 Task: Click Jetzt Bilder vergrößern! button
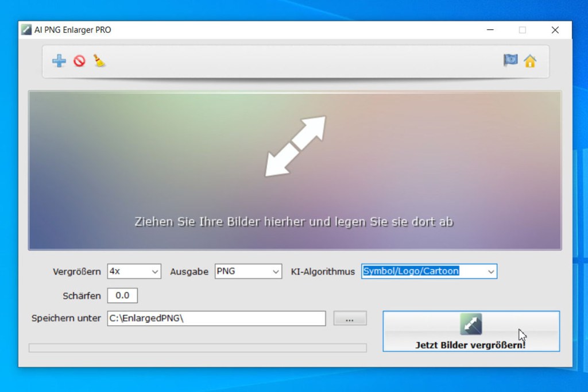471,331
